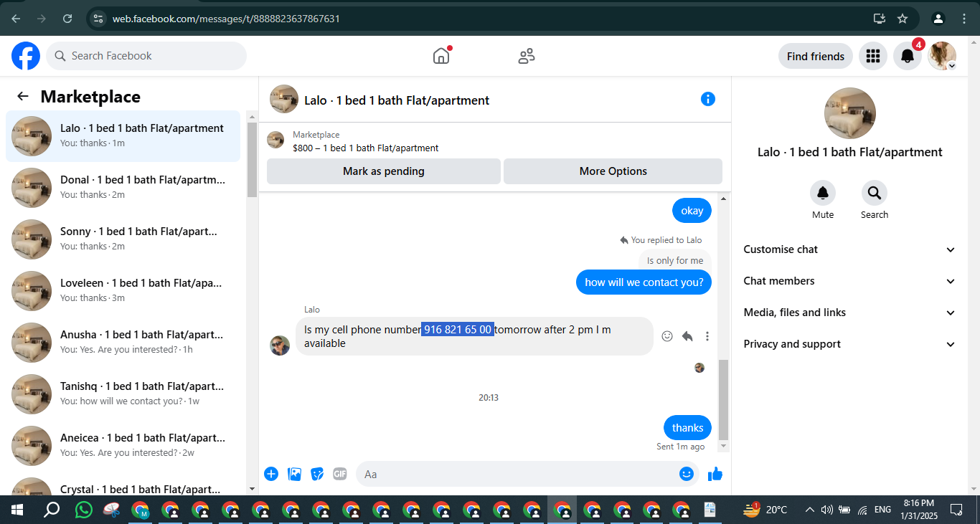Open the Aneicea conversation

pyautogui.click(x=123, y=446)
